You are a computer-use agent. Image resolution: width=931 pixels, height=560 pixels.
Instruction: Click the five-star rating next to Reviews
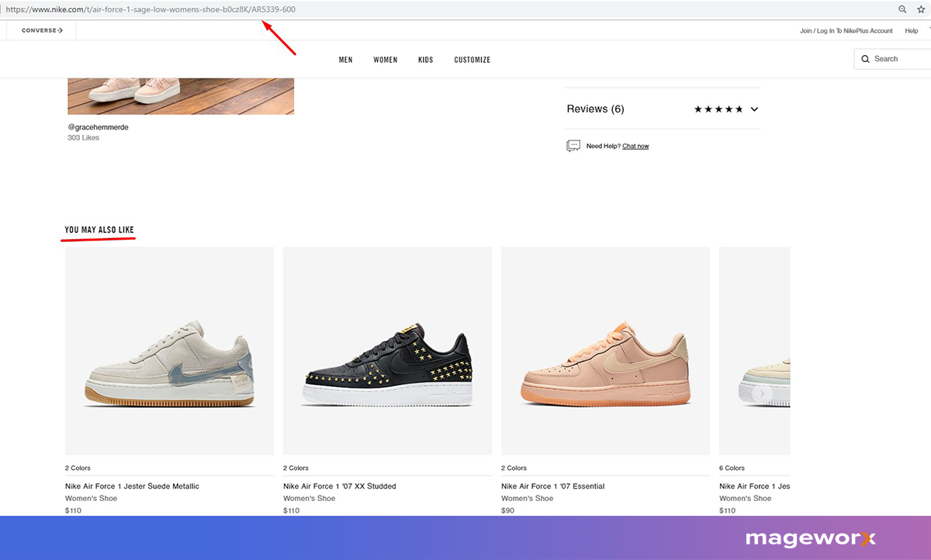718,109
